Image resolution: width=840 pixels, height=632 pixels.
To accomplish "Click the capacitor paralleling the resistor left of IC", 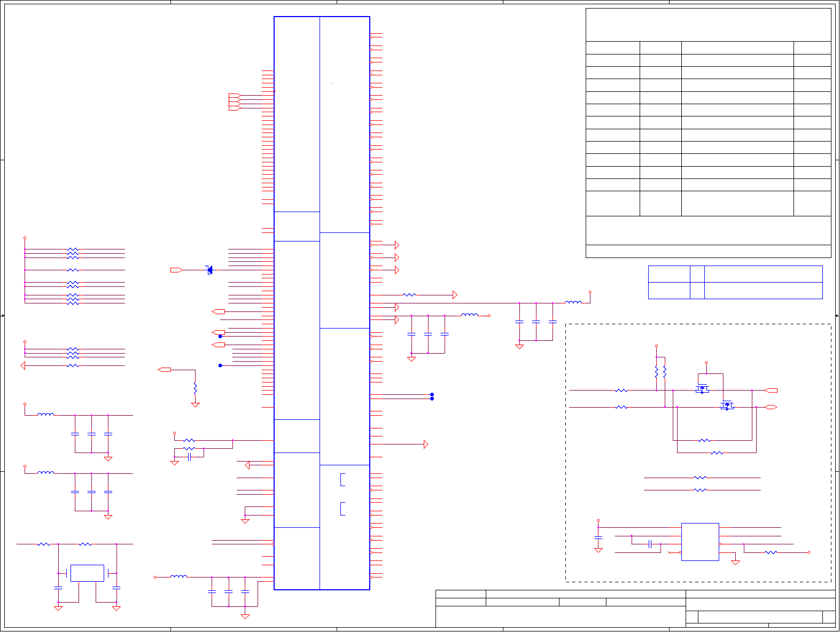I will click(189, 457).
